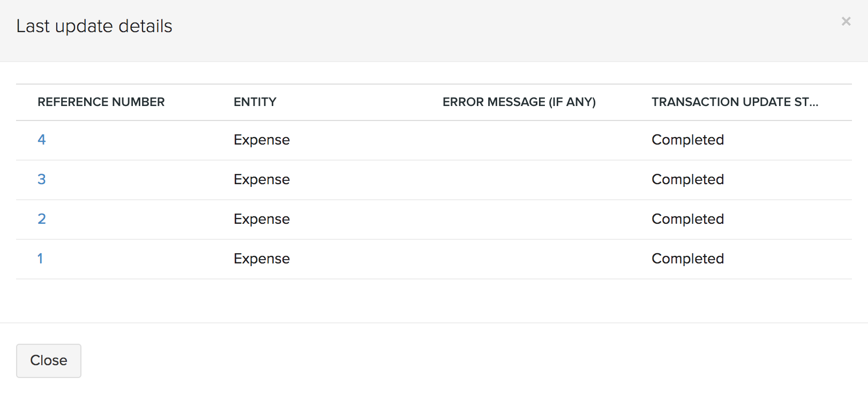Select the Expense cell for reference 1
The height and width of the screenshot is (393, 868).
pyautogui.click(x=261, y=259)
